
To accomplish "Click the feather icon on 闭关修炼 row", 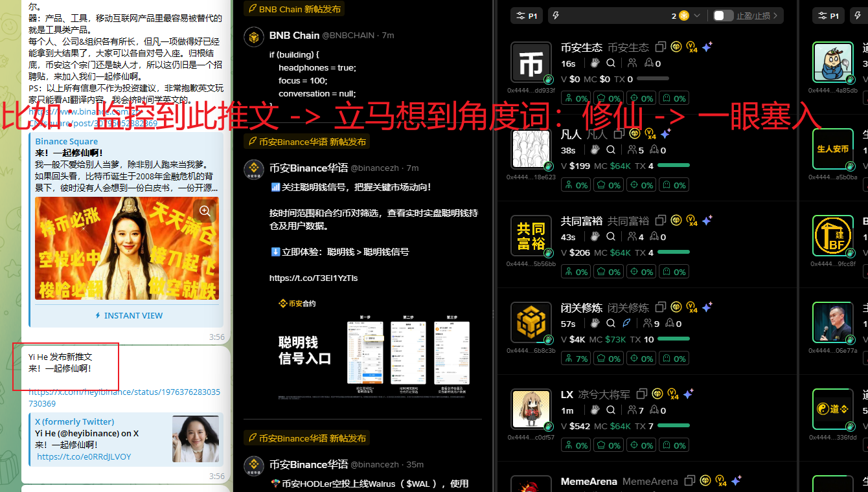I will click(626, 324).
